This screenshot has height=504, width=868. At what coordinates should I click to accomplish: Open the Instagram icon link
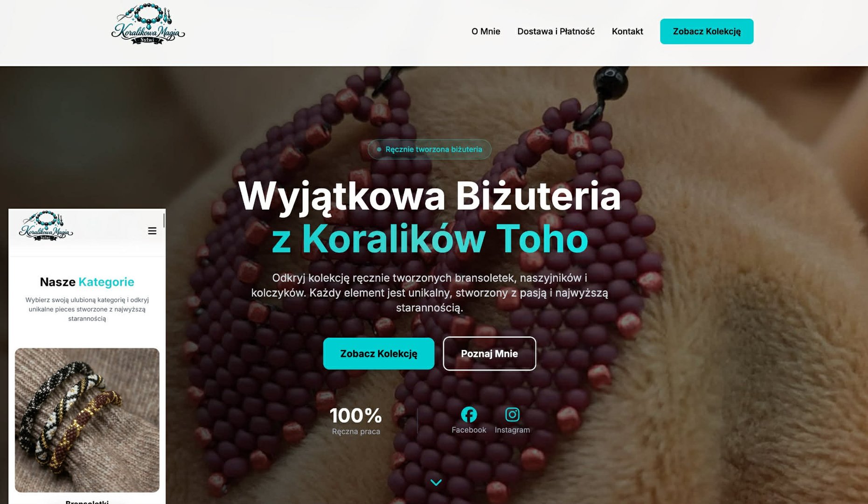coord(512,414)
